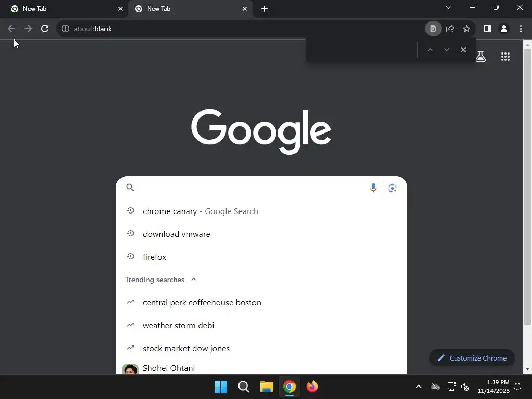Open Search Labs flask icon

[481, 57]
